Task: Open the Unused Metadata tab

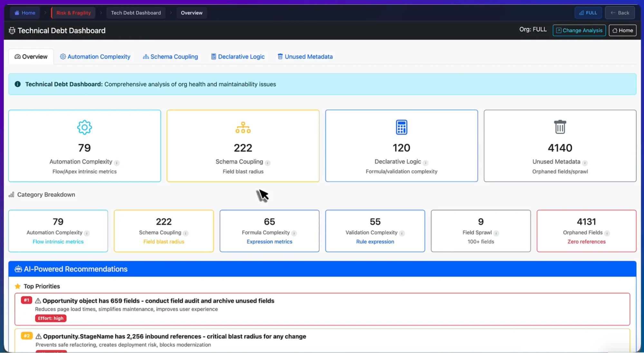Action: pos(305,57)
